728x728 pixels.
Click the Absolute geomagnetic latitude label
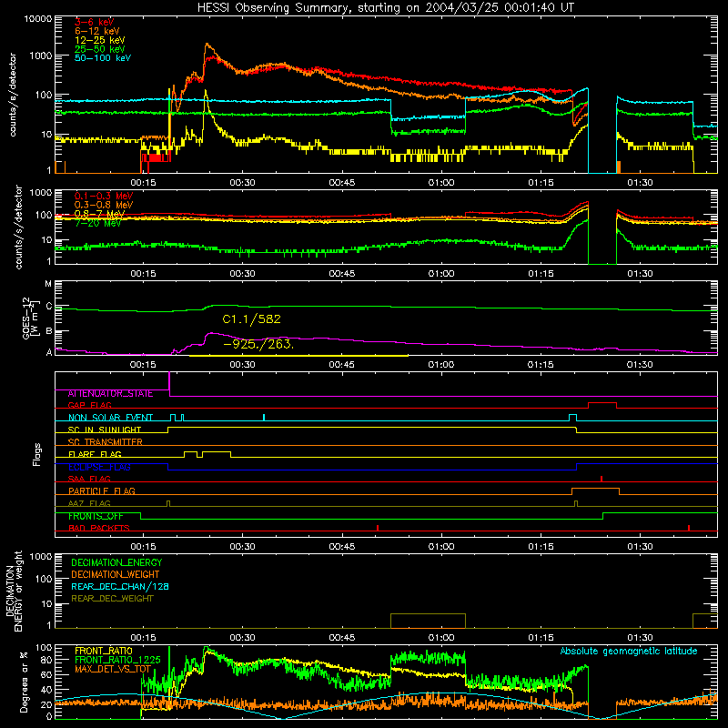click(629, 651)
